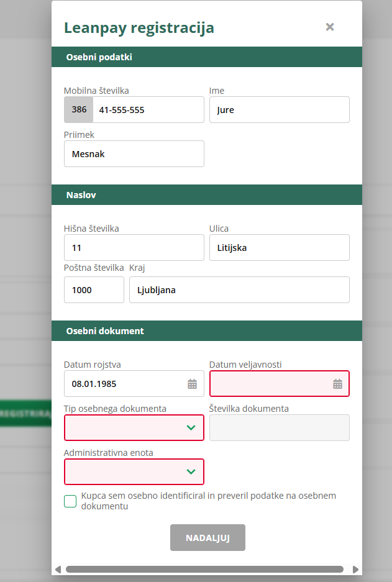Expand the Administrativna enota dropdown
392x582 pixels.
pos(134,472)
